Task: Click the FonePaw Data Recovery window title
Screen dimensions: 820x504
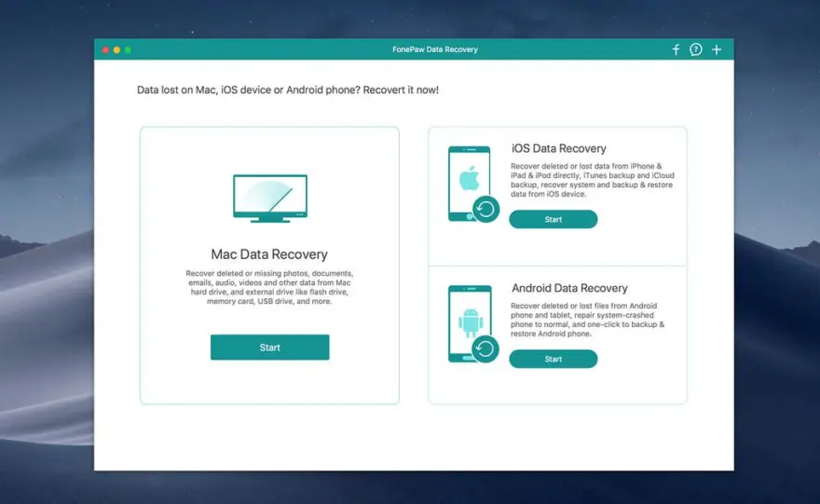Action: 435,49
